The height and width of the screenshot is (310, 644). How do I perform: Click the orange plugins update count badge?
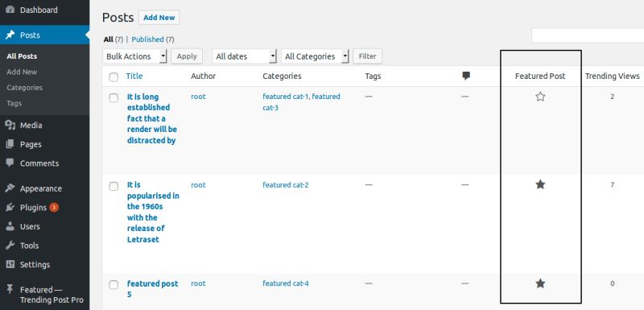[x=54, y=208]
